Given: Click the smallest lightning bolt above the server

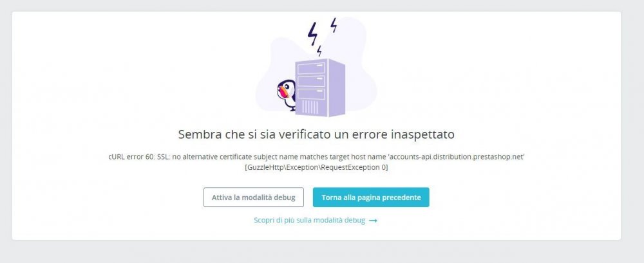Looking at the screenshot, I should tap(319, 51).
